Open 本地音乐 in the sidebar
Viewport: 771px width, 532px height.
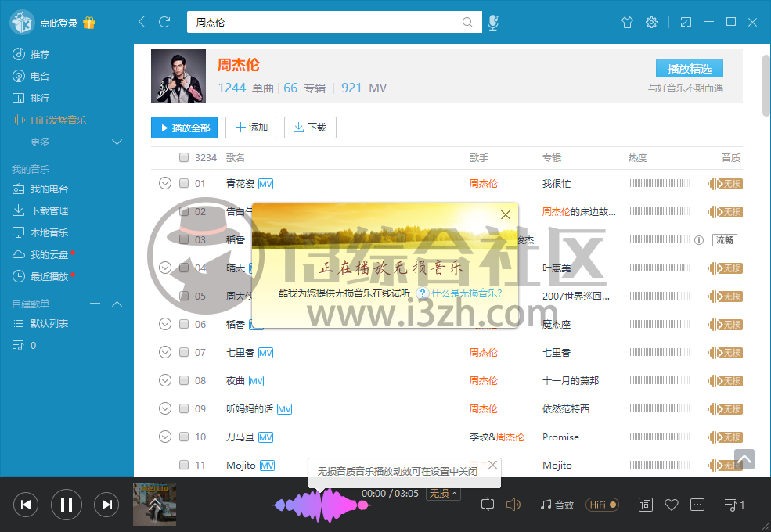tap(41, 232)
